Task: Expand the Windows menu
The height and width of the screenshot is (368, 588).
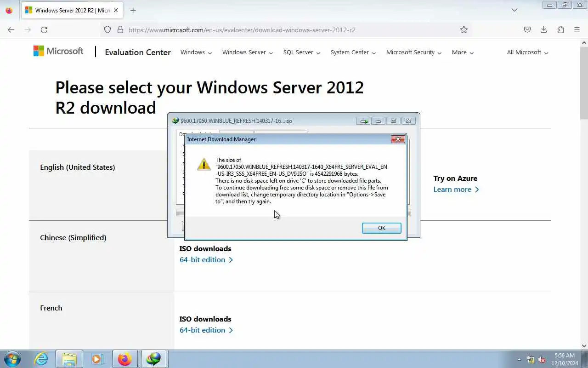Action: 196,52
